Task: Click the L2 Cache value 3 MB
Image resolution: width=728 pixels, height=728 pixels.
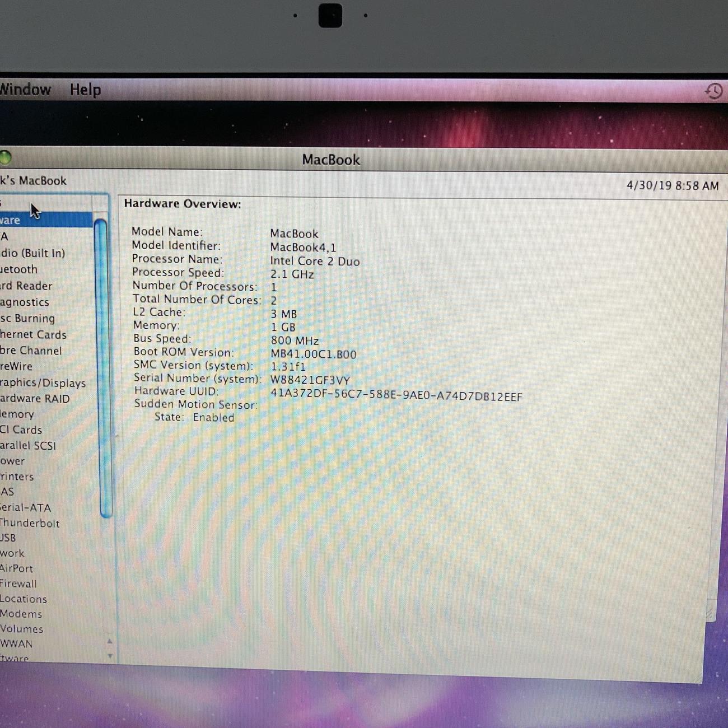Action: pos(283,314)
